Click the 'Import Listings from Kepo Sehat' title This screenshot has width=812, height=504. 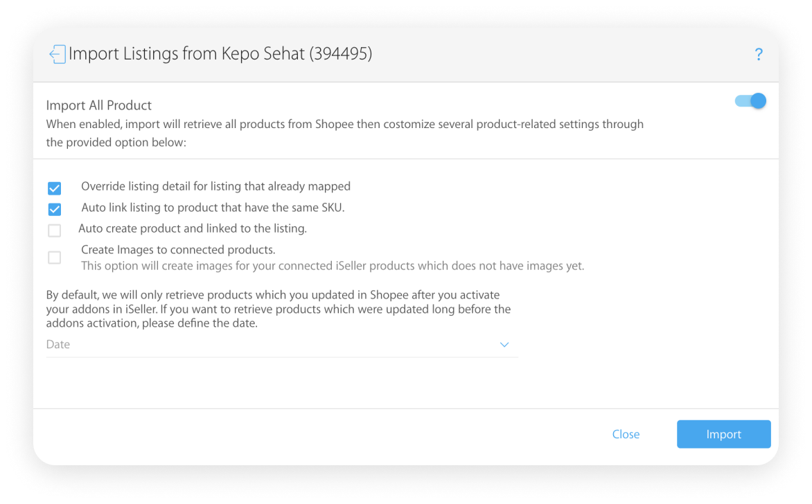coord(220,54)
